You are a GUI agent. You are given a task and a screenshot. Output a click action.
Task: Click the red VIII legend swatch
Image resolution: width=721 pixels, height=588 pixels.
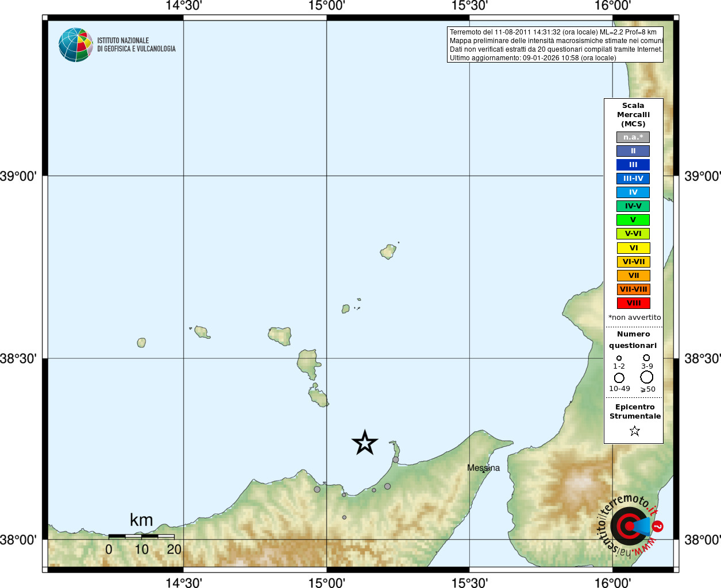[634, 303]
